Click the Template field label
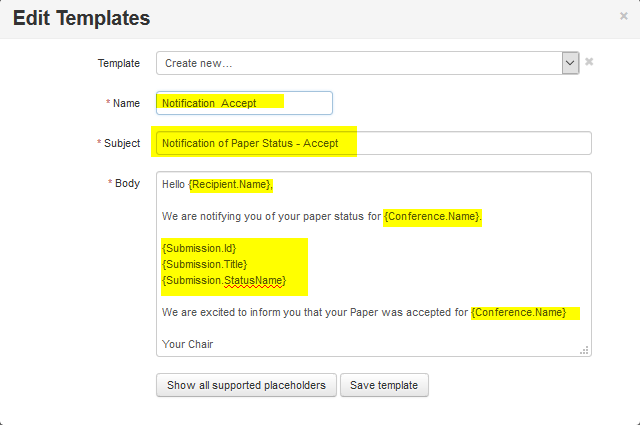The width and height of the screenshot is (640, 425). [119, 63]
